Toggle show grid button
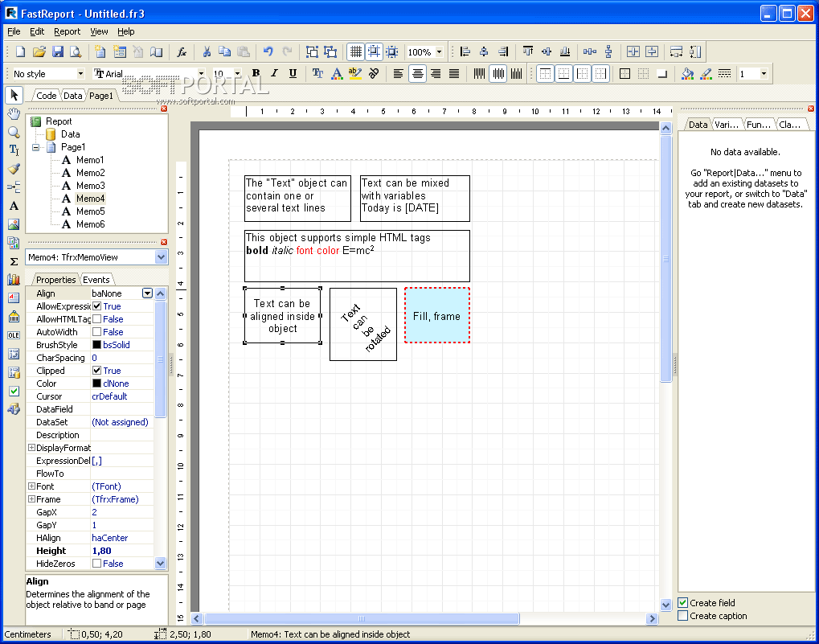 click(x=356, y=51)
